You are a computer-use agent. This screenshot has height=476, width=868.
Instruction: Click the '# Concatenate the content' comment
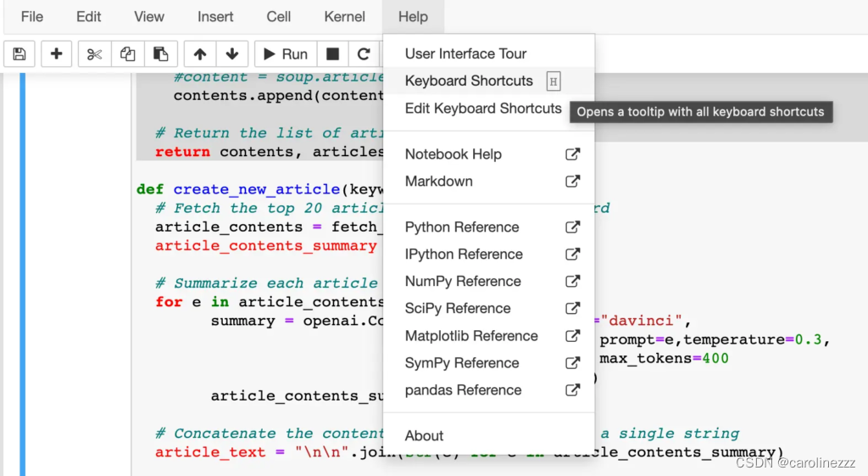269,434
